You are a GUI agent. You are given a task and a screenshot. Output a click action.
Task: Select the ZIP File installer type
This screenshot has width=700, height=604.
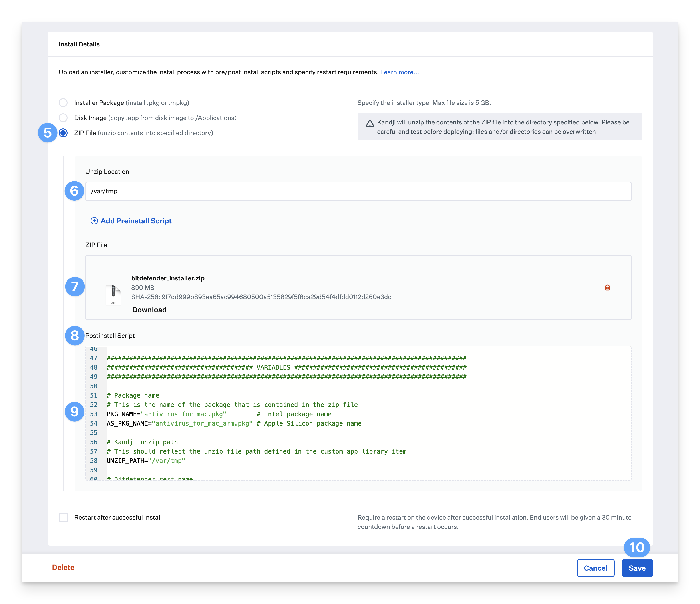click(63, 133)
